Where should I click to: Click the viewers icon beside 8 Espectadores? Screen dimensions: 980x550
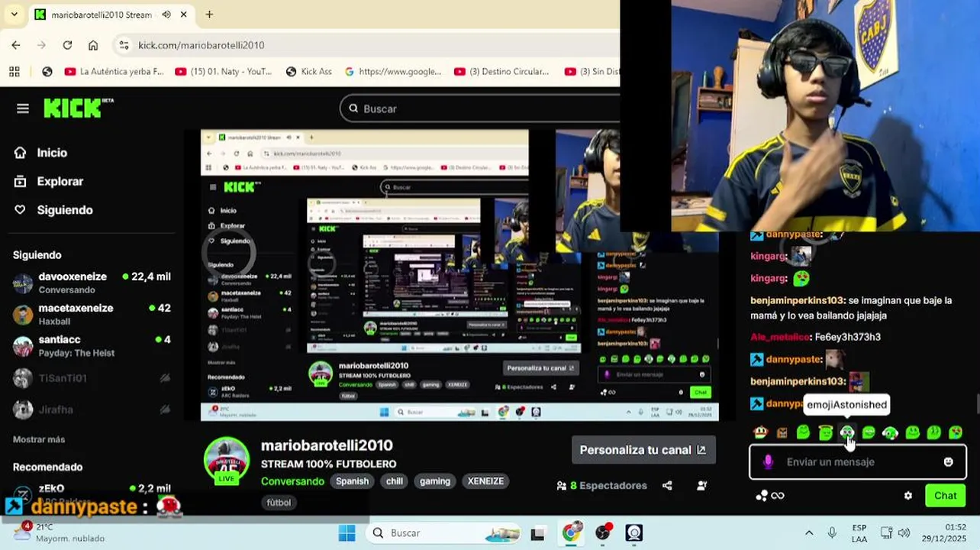point(562,485)
